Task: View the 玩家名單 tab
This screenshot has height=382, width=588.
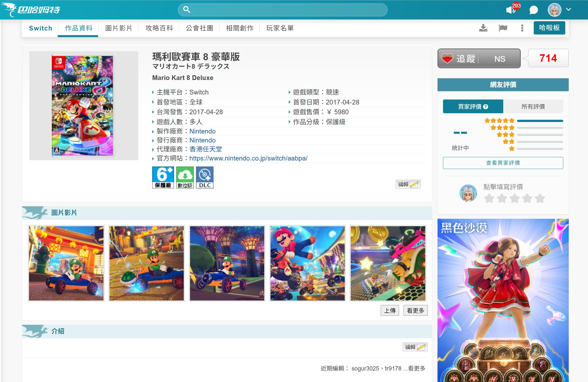Action: pos(280,28)
